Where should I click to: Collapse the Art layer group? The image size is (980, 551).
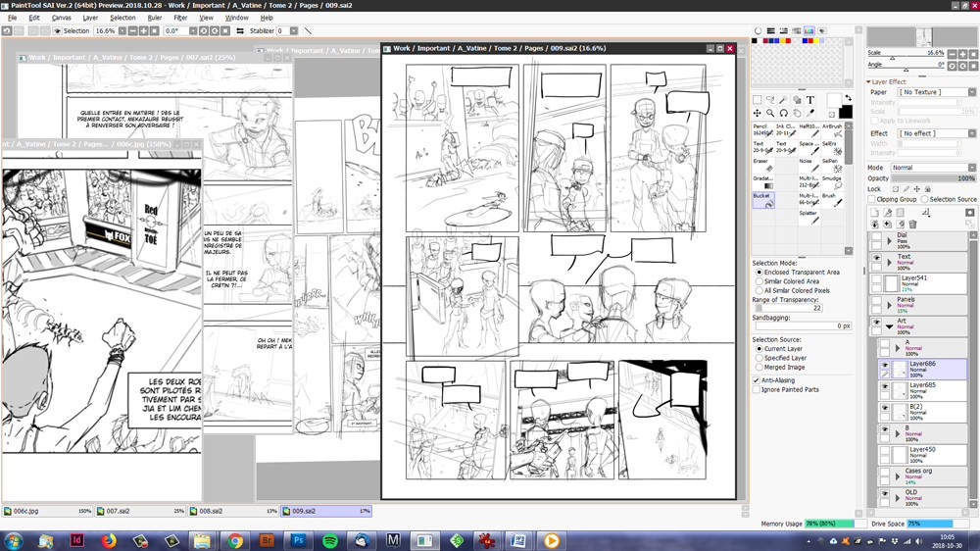click(890, 326)
